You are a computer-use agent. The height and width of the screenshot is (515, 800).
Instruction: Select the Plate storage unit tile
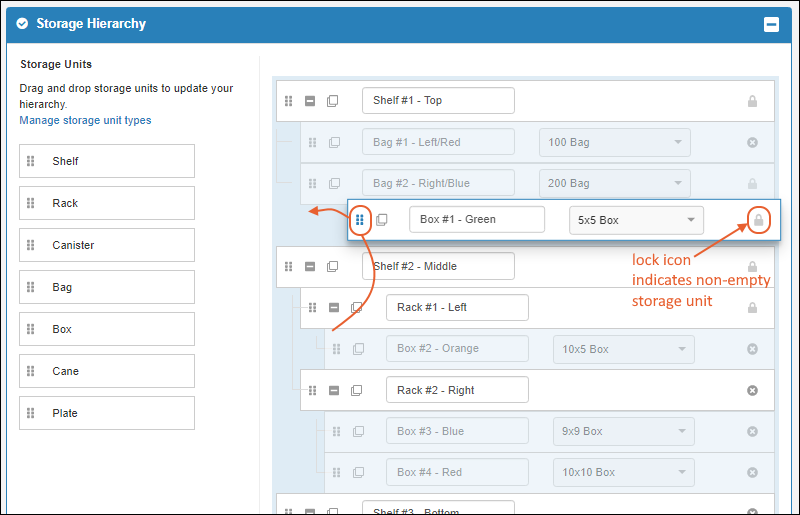[x=107, y=413]
